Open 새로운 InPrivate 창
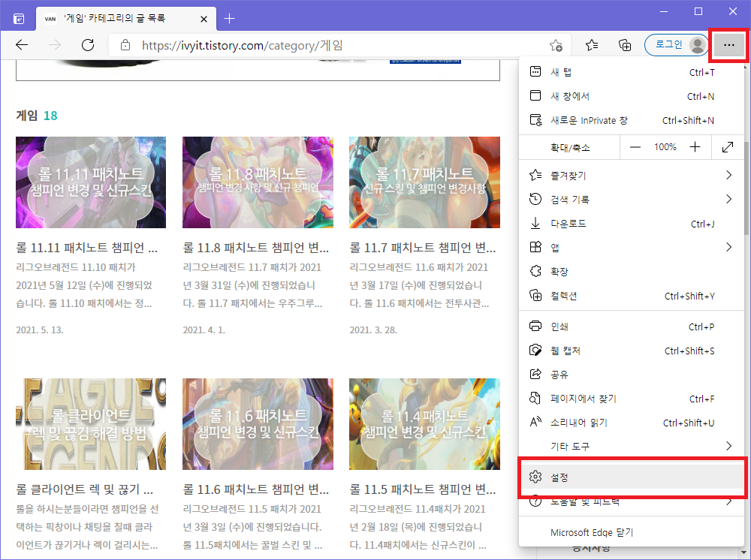The width and height of the screenshot is (751, 560). pos(632,120)
